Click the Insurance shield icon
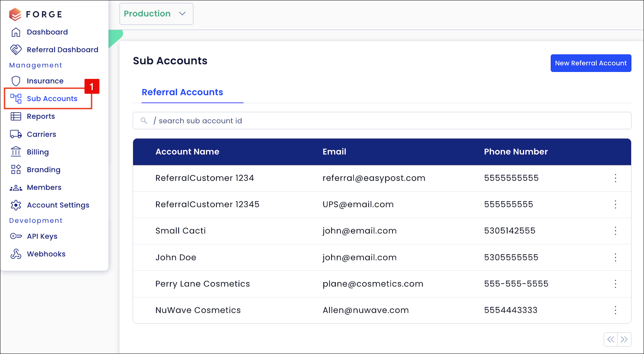The height and width of the screenshot is (354, 644). tap(16, 81)
